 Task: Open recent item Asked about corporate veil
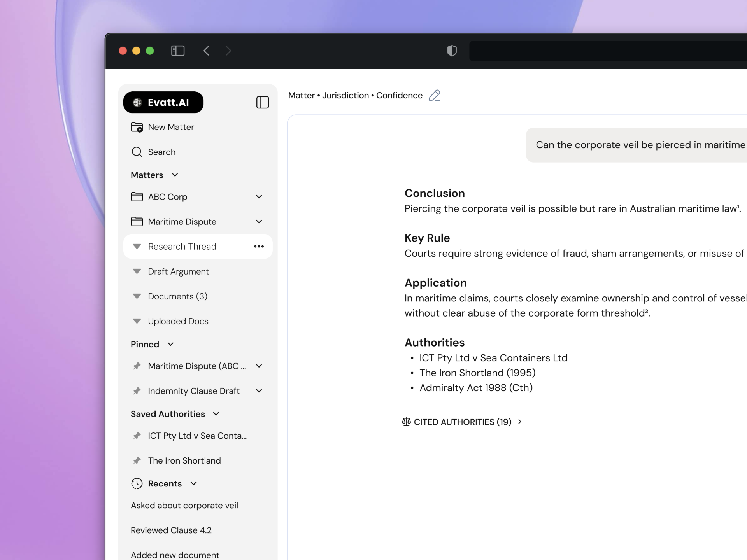point(184,506)
